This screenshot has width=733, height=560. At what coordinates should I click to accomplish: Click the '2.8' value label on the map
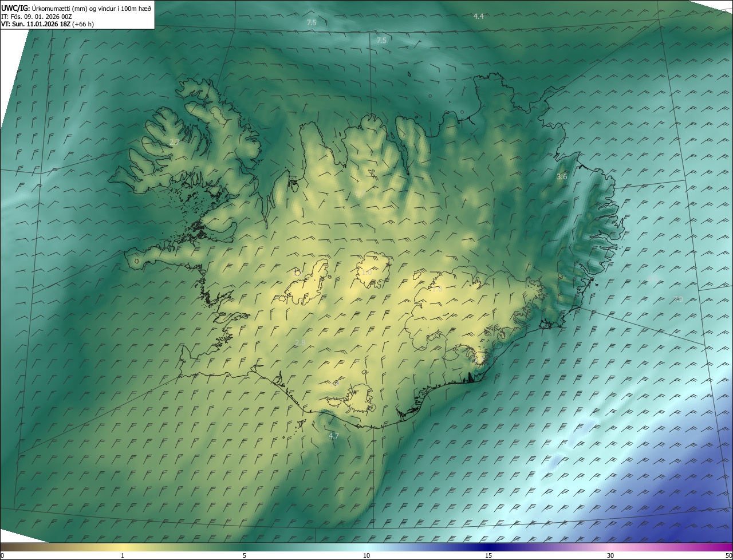tap(300, 342)
